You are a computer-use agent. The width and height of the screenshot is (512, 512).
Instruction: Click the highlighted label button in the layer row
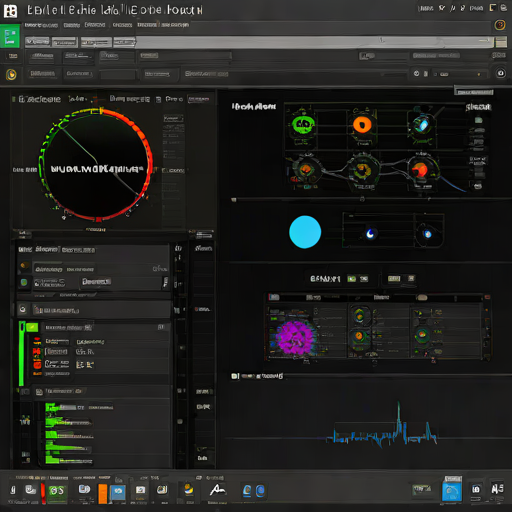[96, 282]
